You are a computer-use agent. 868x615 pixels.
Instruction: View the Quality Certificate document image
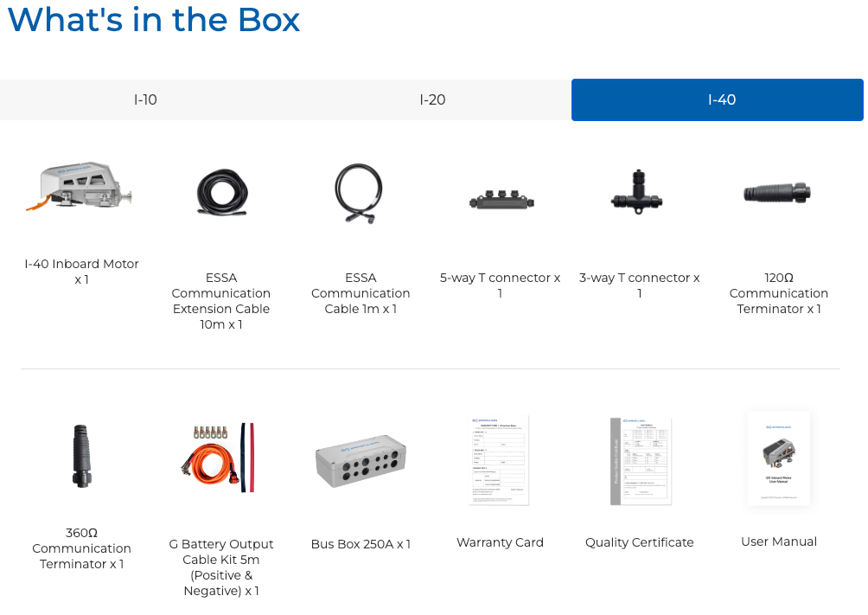(x=640, y=460)
